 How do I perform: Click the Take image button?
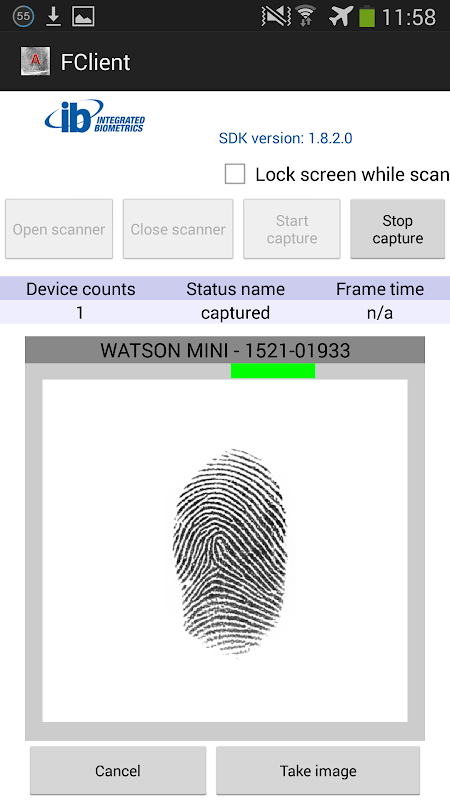(318, 770)
